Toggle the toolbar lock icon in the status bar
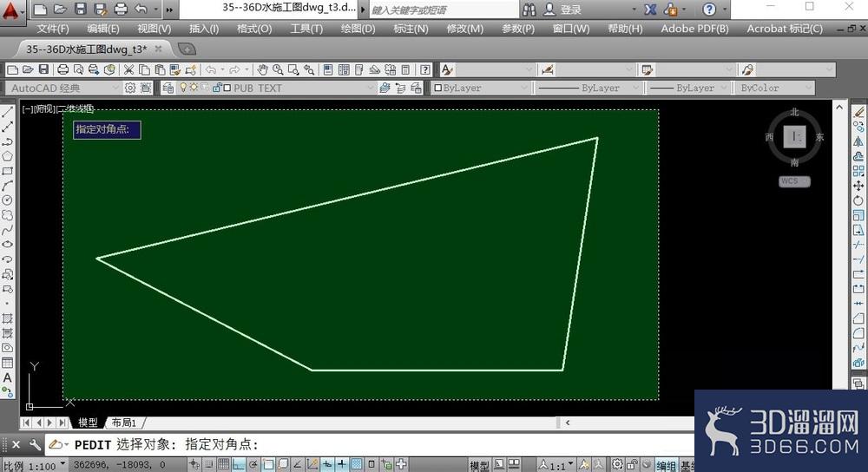Image resolution: width=868 pixels, height=472 pixels. [x=632, y=465]
